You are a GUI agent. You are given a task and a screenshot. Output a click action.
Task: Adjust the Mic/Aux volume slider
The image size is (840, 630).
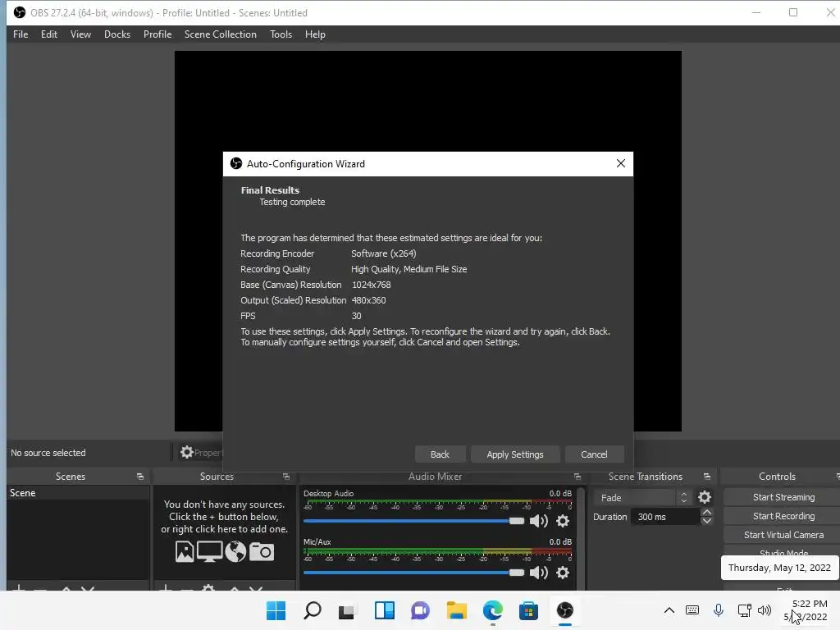pyautogui.click(x=413, y=573)
